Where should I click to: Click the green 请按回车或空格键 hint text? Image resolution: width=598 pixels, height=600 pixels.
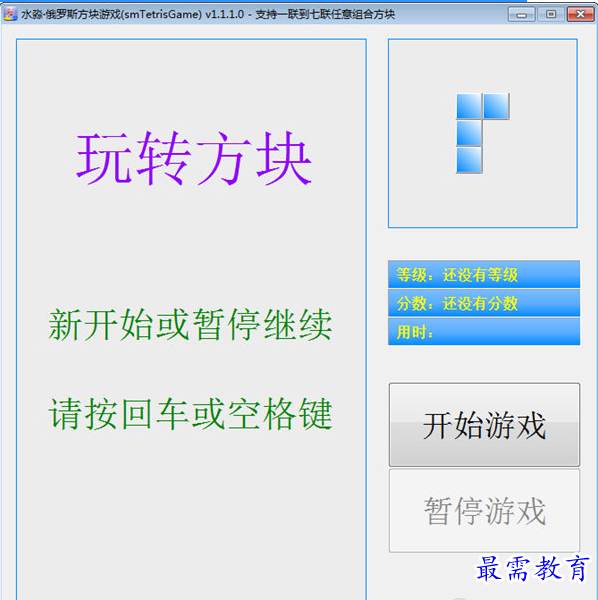190,414
